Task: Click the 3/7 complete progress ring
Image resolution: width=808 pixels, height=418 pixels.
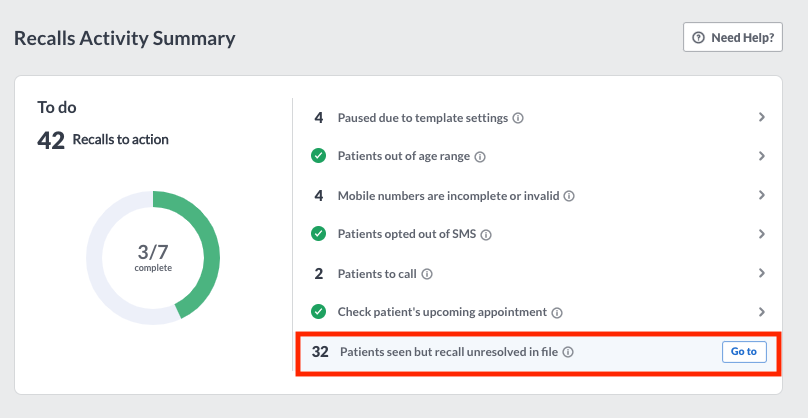Action: point(153,258)
